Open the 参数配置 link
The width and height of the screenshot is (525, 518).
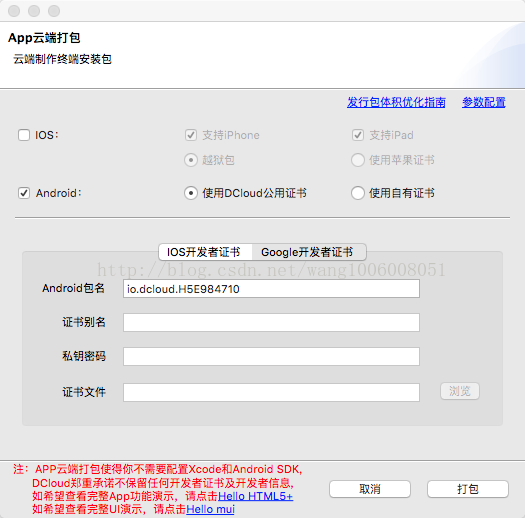click(x=484, y=102)
